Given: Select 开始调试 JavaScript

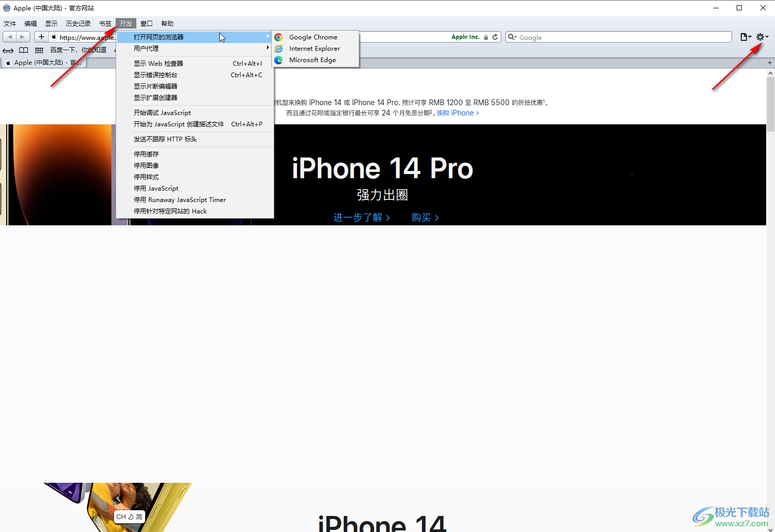Looking at the screenshot, I should pyautogui.click(x=194, y=113).
